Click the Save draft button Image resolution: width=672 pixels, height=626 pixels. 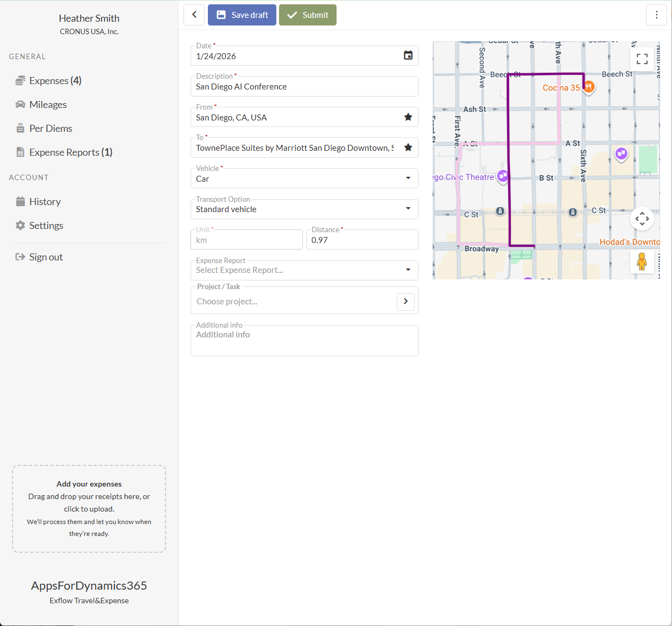pos(242,15)
